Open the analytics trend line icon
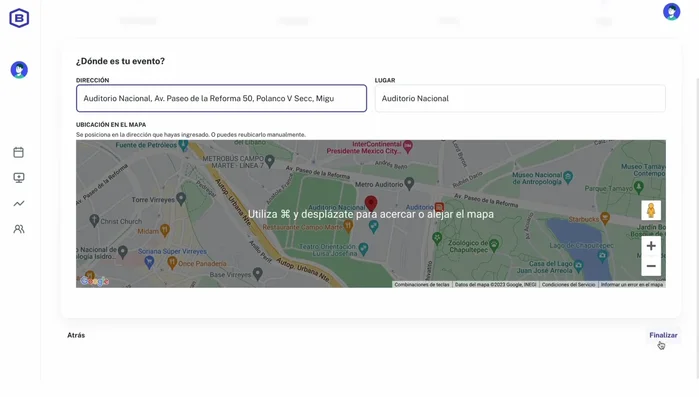The image size is (699, 397). click(19, 204)
